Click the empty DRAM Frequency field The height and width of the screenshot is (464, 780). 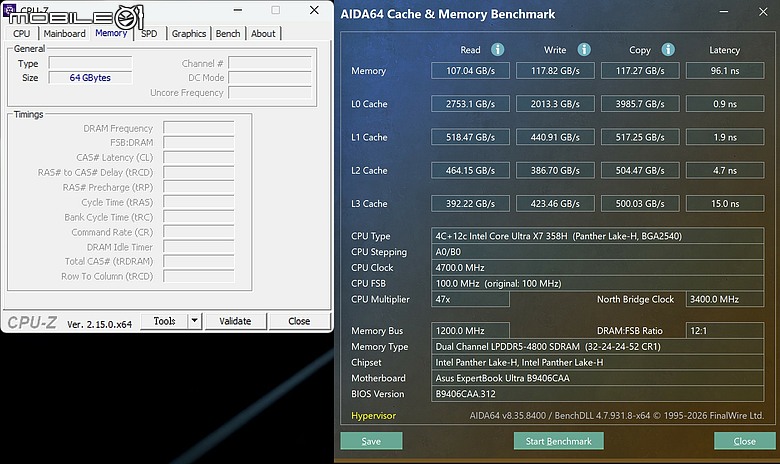tap(199, 128)
